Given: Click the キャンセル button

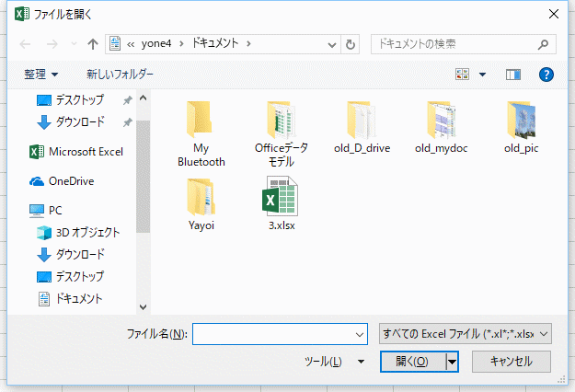Looking at the screenshot, I should 512,362.
